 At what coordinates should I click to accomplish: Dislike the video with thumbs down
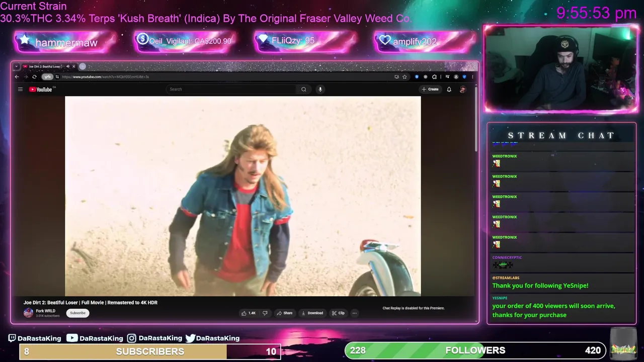pyautogui.click(x=265, y=313)
